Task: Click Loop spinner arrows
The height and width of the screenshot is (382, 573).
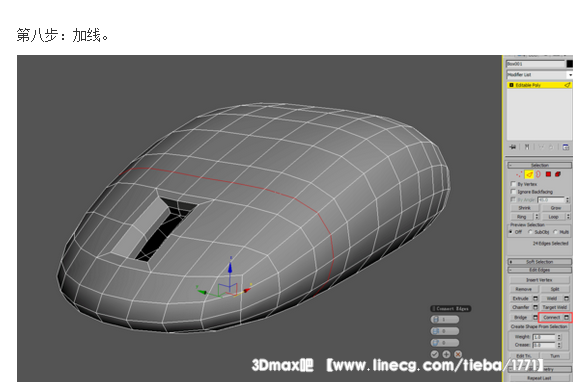Action: pyautogui.click(x=568, y=217)
